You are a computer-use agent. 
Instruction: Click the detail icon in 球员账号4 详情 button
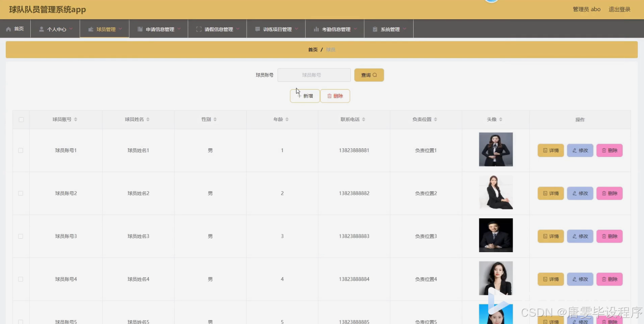click(545, 279)
